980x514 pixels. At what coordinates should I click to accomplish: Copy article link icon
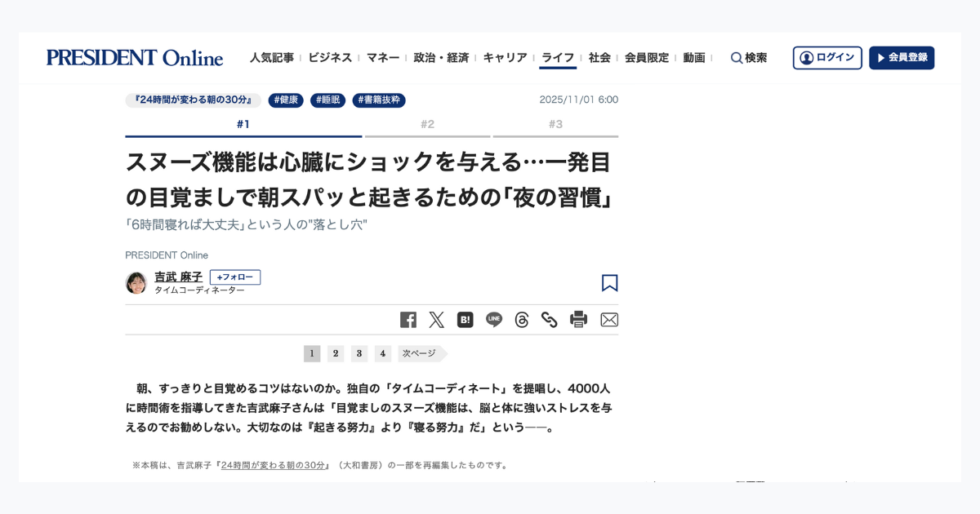pyautogui.click(x=550, y=320)
